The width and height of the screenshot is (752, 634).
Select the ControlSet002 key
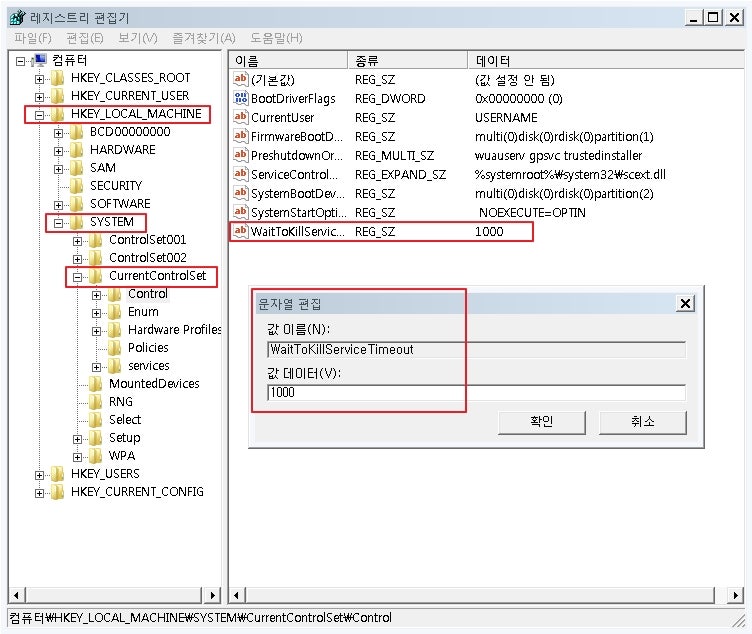click(x=148, y=258)
